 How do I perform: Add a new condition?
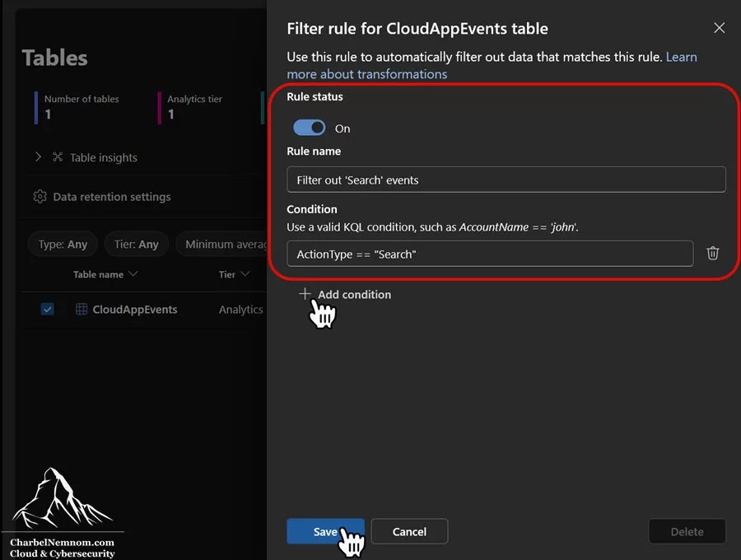pos(345,295)
